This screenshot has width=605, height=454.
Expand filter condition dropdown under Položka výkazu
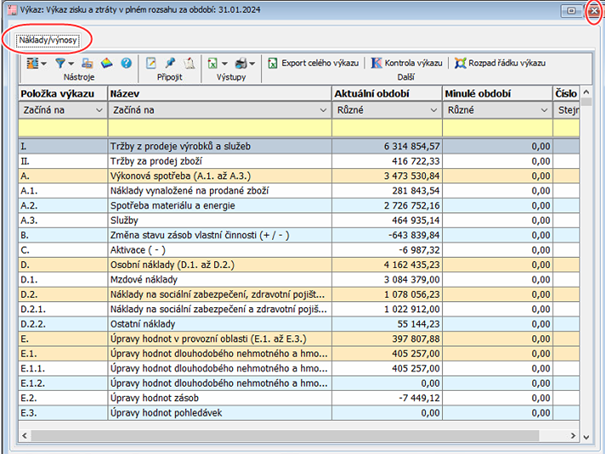click(x=98, y=111)
